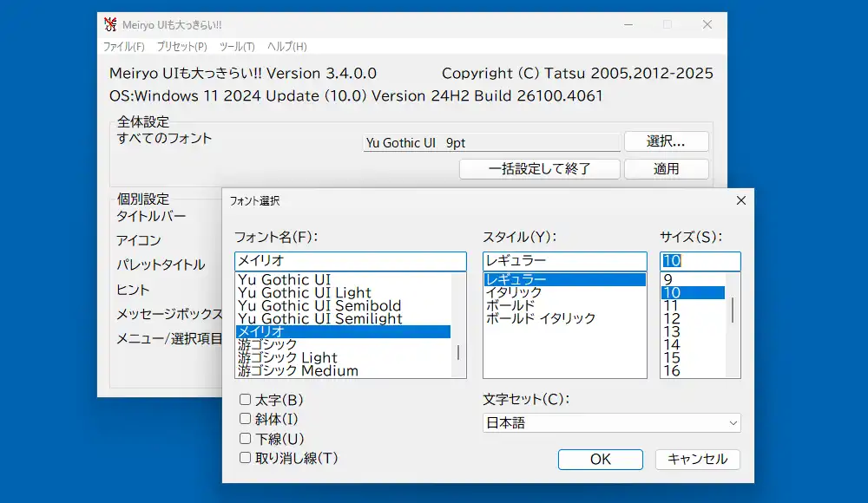Select ボールド style
The height and width of the screenshot is (503, 868).
pyautogui.click(x=565, y=305)
